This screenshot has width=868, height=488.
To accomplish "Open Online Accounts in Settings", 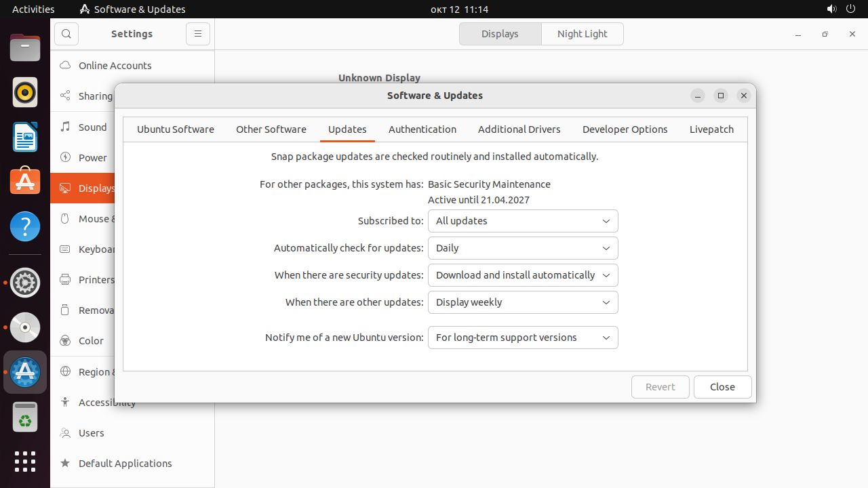I will coord(132,66).
